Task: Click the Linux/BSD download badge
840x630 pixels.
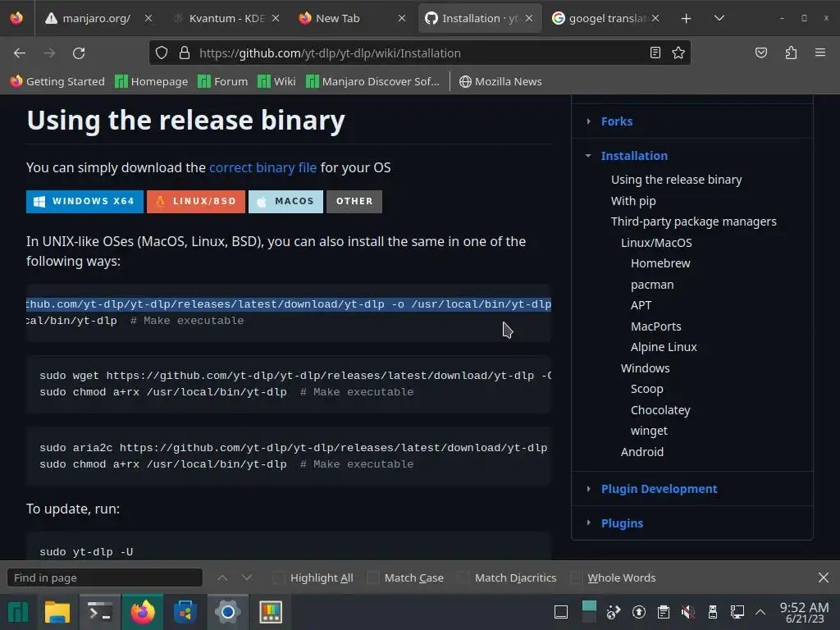Action: point(196,202)
